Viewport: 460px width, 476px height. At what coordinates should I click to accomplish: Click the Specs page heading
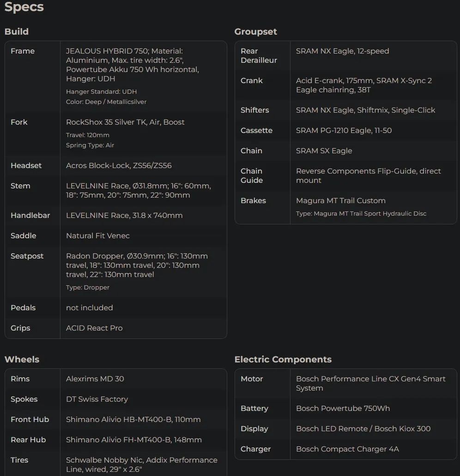click(24, 7)
